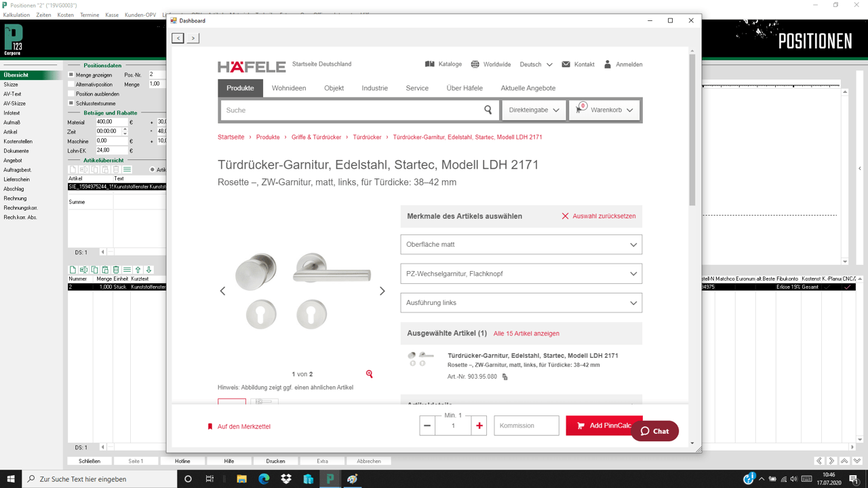Click Alle 15 Artikel anzeigen link
868x488 pixels.
click(526, 333)
